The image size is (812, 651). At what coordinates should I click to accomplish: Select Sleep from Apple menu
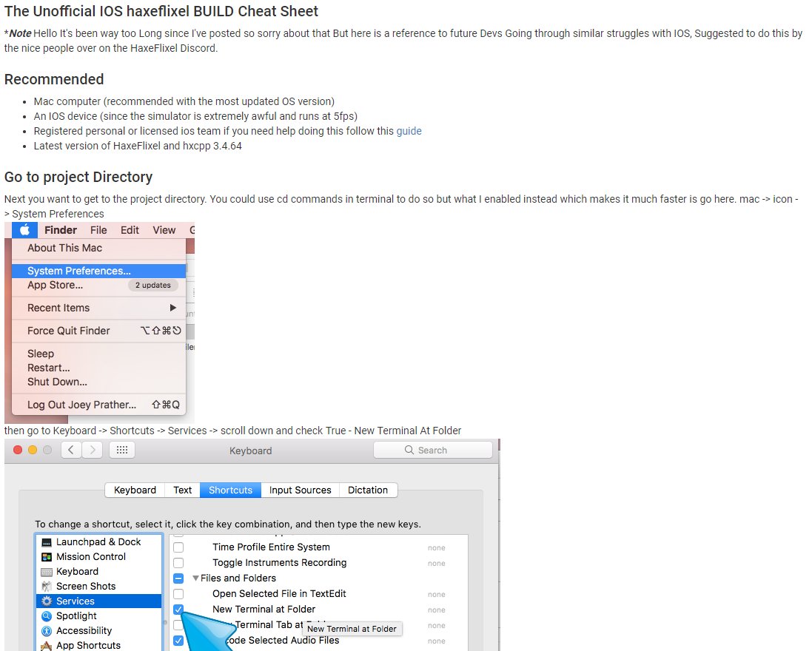(98, 354)
